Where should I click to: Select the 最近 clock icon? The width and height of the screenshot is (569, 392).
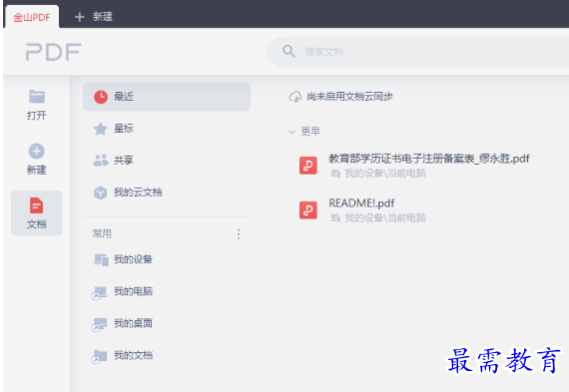click(101, 97)
